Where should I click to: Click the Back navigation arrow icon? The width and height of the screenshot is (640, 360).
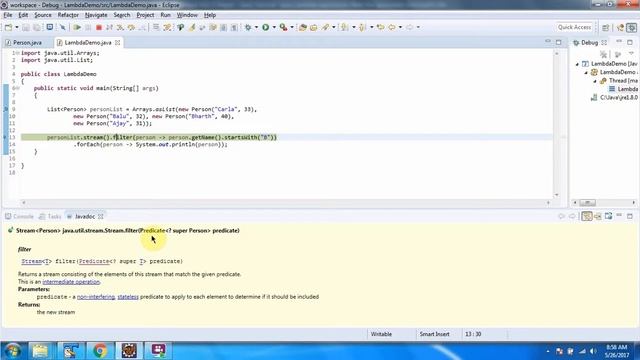[392, 27]
